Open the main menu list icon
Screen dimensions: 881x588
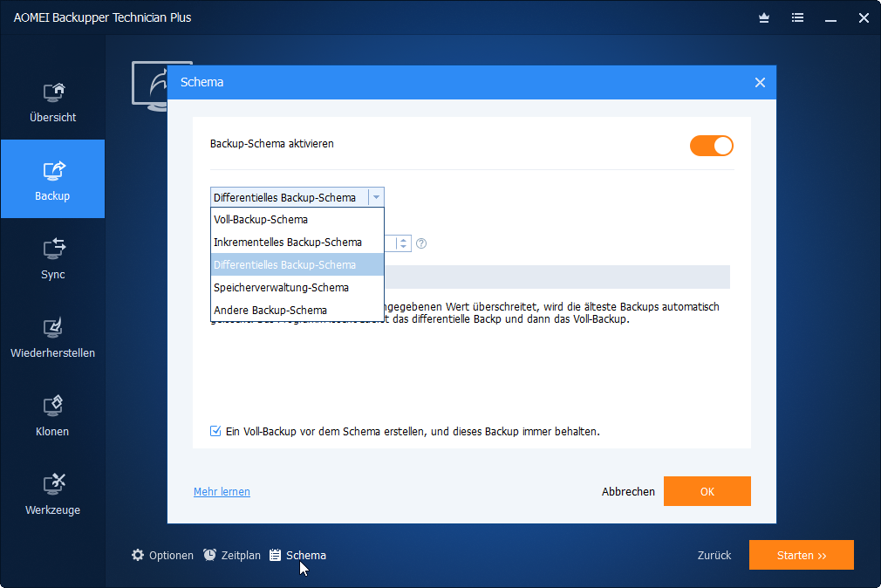click(797, 18)
